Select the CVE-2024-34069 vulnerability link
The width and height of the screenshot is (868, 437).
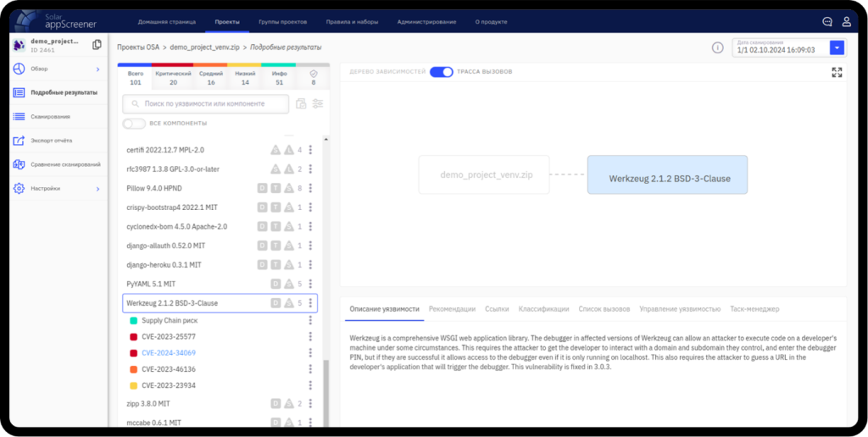(x=169, y=353)
